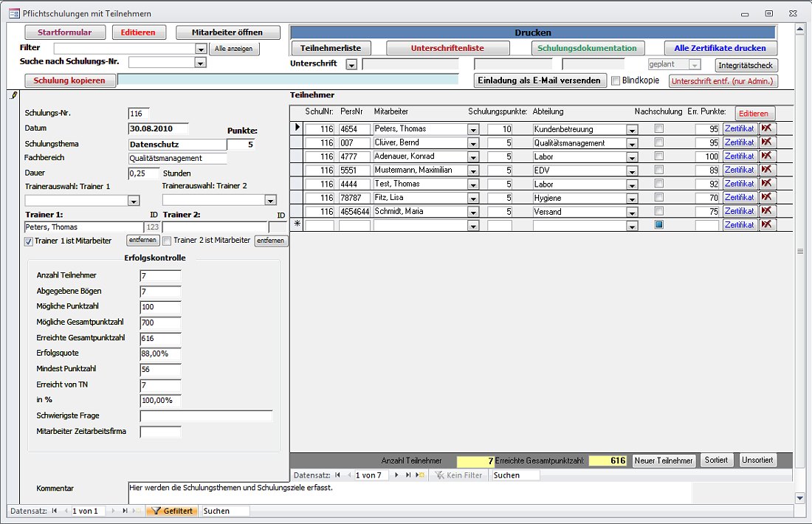Expand Traineauswahl Trainer 1 combo box
Screen dimensions: 812x524
[x=134, y=200]
